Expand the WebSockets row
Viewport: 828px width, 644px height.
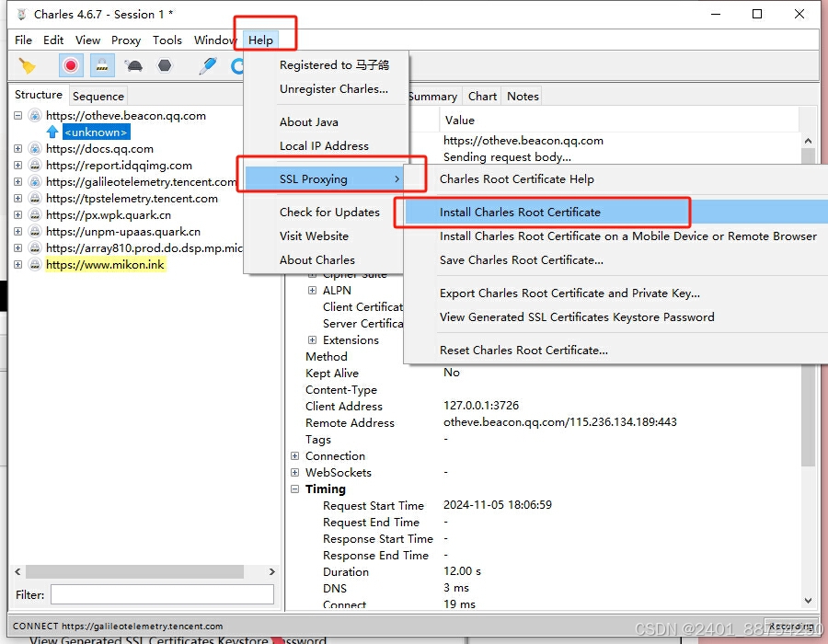(294, 473)
